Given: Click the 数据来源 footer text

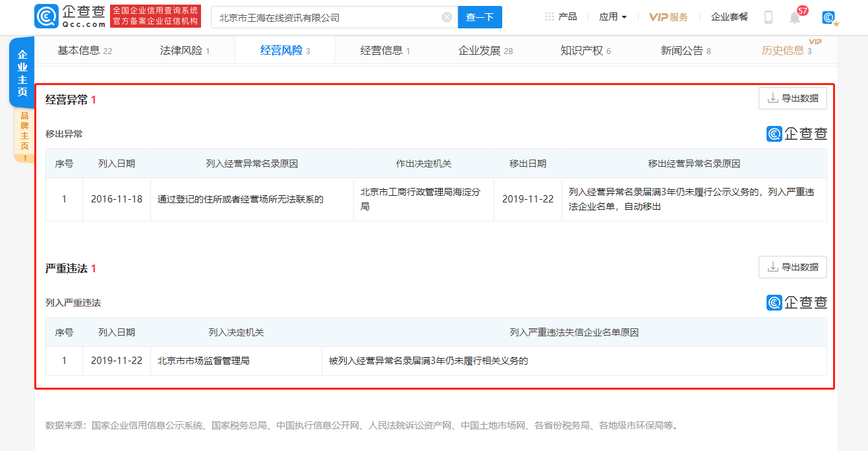Looking at the screenshot, I should coord(361,425).
